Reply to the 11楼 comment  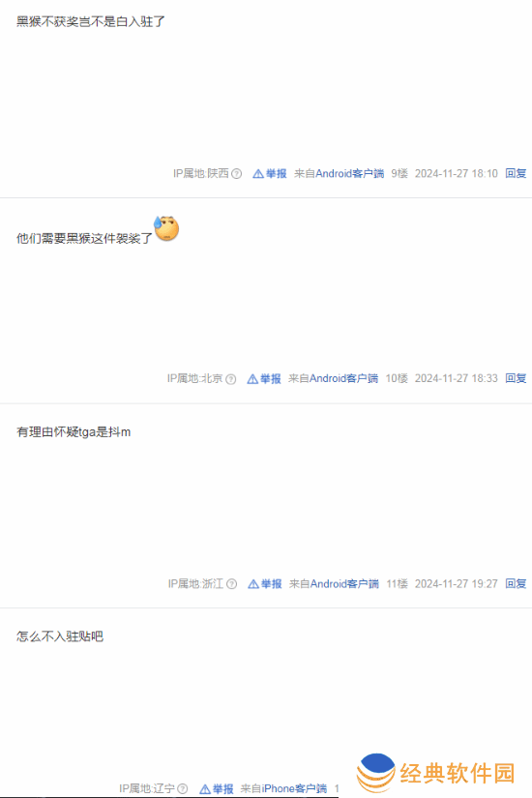(516, 583)
